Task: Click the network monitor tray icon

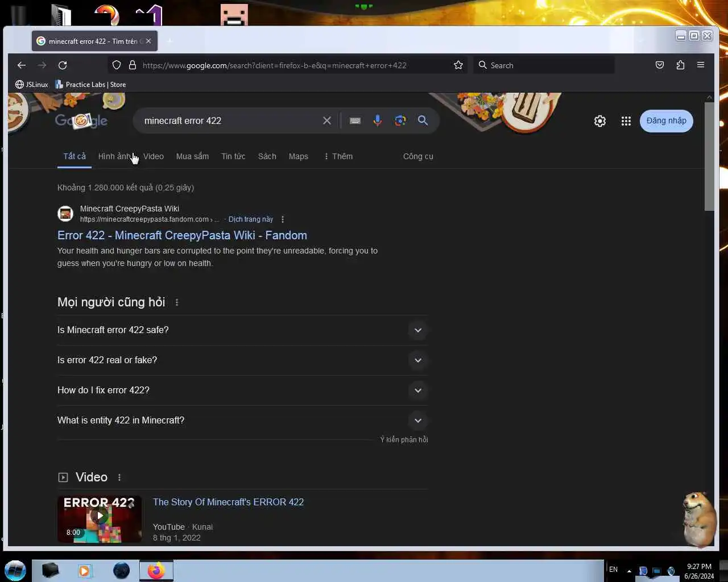Action: point(656,571)
